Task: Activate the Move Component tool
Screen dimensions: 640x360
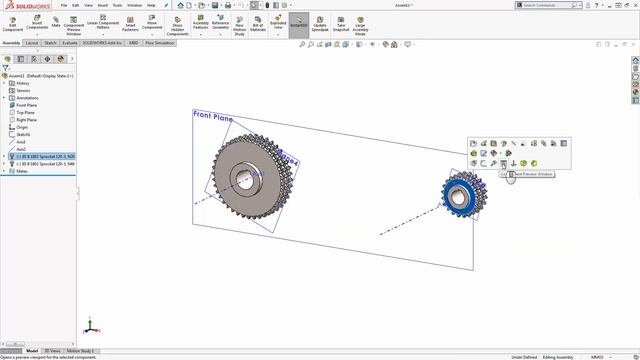Action: point(152,22)
